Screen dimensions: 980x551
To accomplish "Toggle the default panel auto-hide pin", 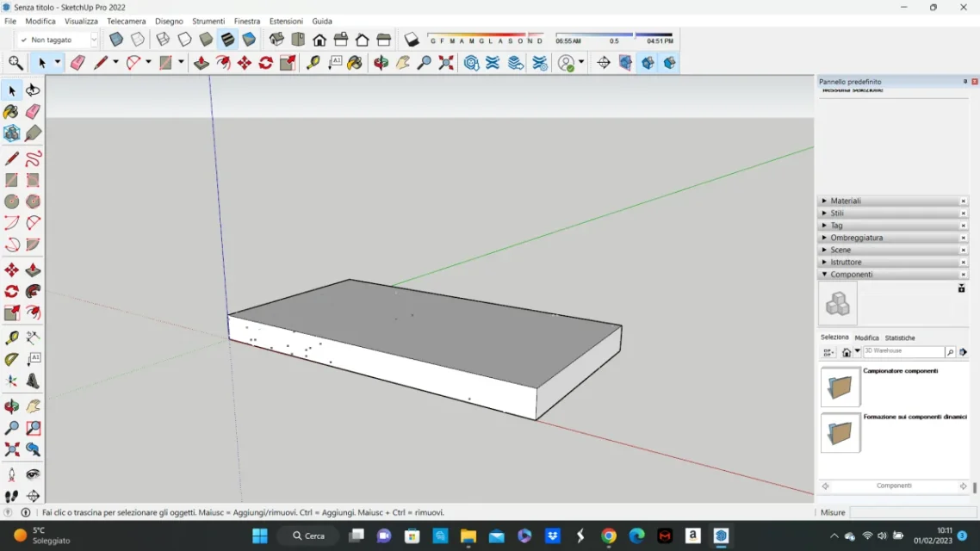I will point(964,82).
